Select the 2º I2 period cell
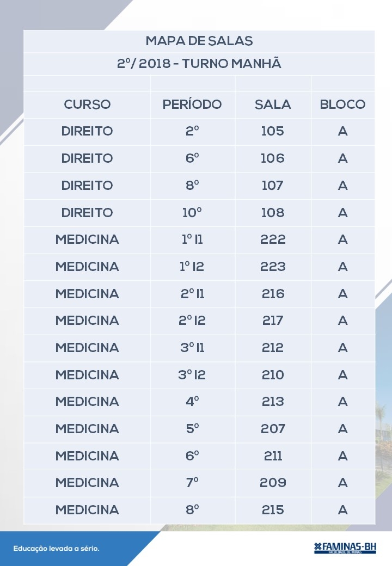 [192, 320]
